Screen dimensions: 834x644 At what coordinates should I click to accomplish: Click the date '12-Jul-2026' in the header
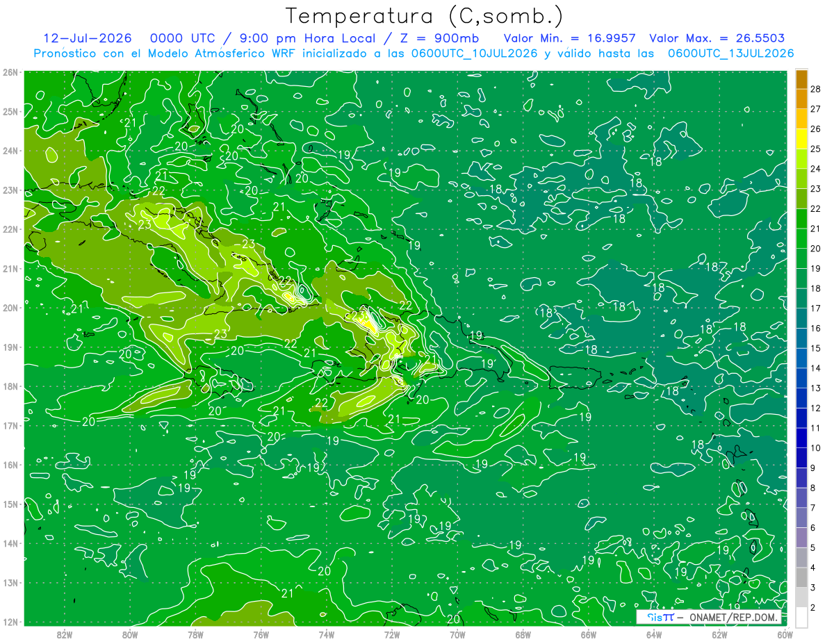point(88,38)
